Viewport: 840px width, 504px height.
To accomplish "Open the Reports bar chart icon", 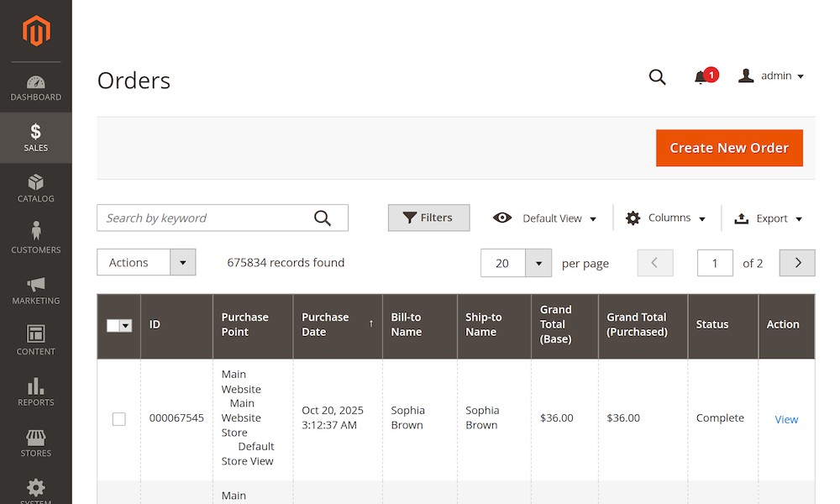I will point(36,386).
